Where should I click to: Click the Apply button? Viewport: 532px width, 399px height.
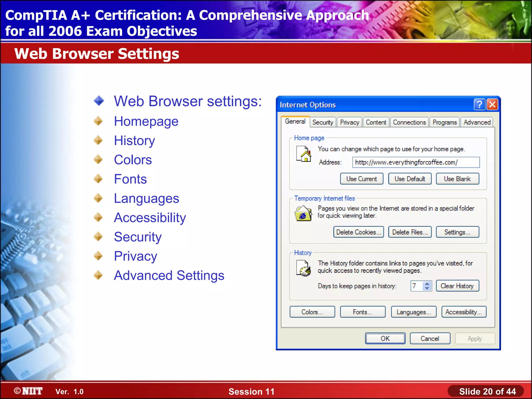click(x=475, y=338)
